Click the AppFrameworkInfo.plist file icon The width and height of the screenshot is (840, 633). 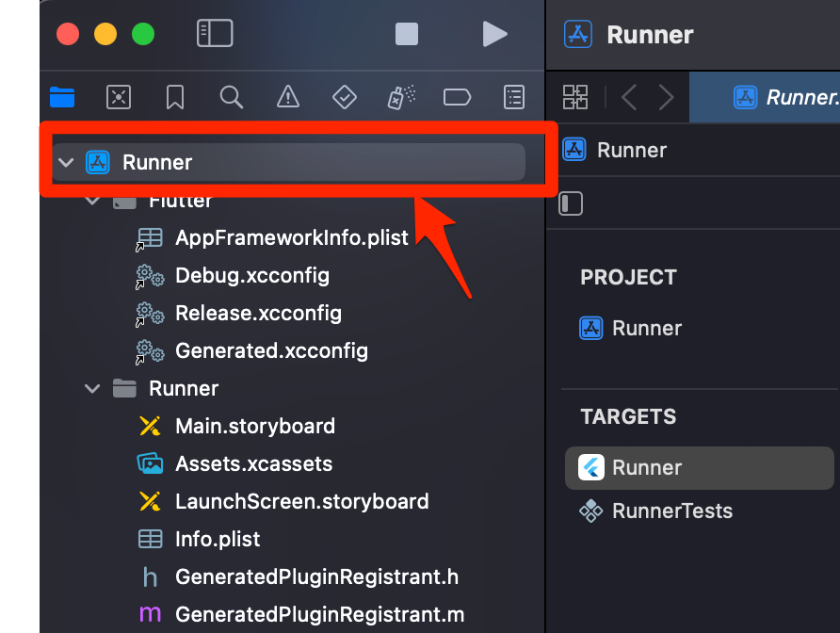150,238
